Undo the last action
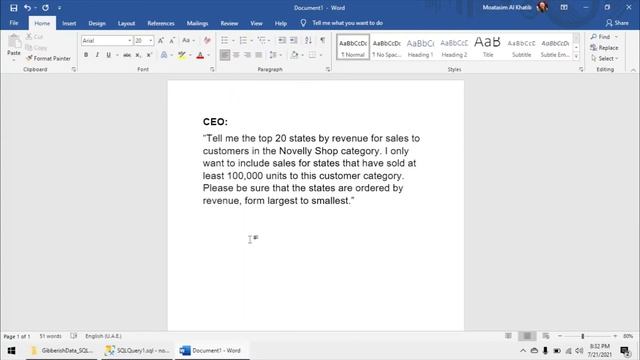The height and width of the screenshot is (360, 640). tap(27, 8)
